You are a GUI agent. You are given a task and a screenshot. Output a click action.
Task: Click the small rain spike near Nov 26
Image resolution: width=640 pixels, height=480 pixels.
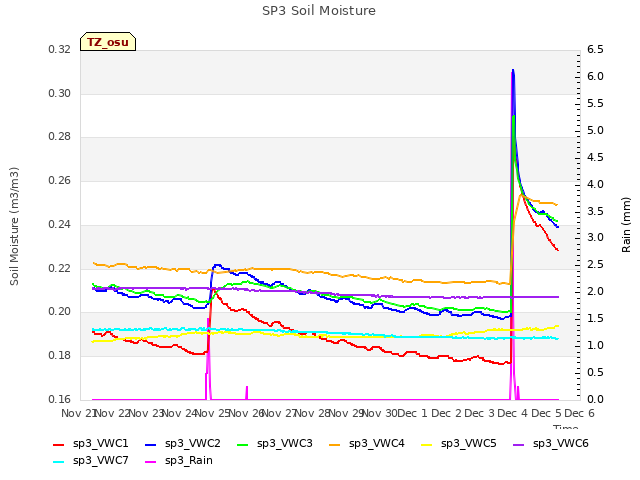tap(247, 392)
